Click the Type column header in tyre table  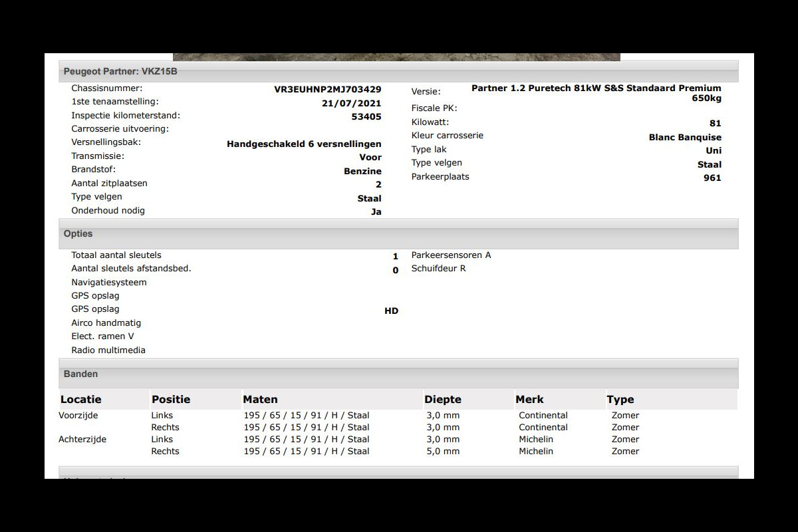[620, 400]
